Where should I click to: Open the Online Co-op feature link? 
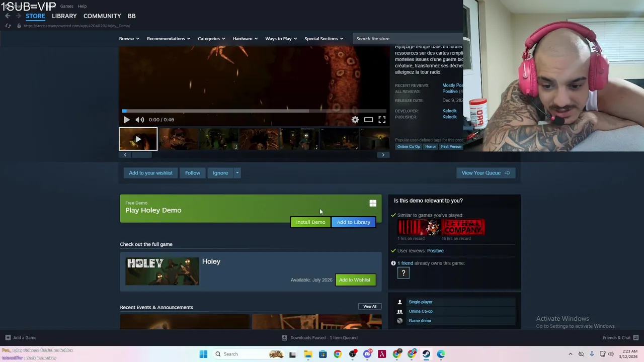420,311
